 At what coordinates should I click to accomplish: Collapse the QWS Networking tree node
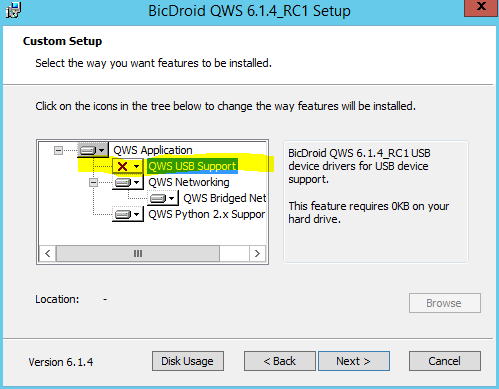93,182
